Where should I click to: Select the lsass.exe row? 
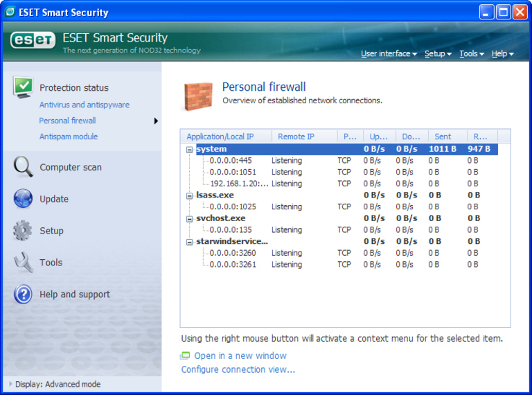[347, 195]
